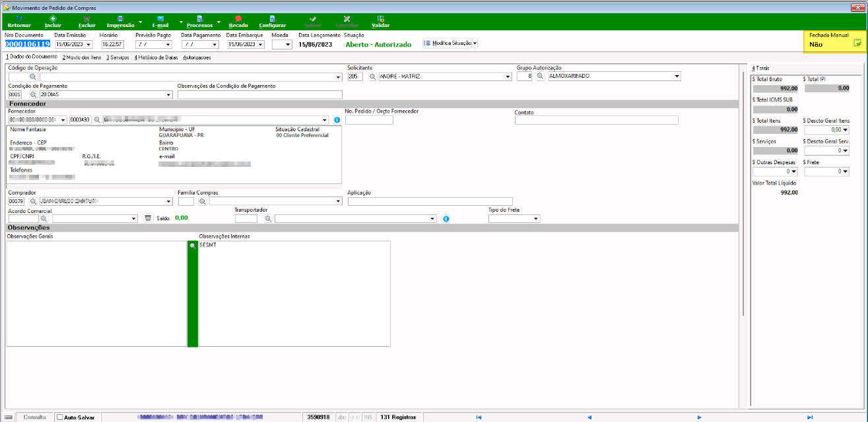Screen dimensions: 868x422
Task: Open the 4 Histórico de Datas tab
Action: [156, 57]
